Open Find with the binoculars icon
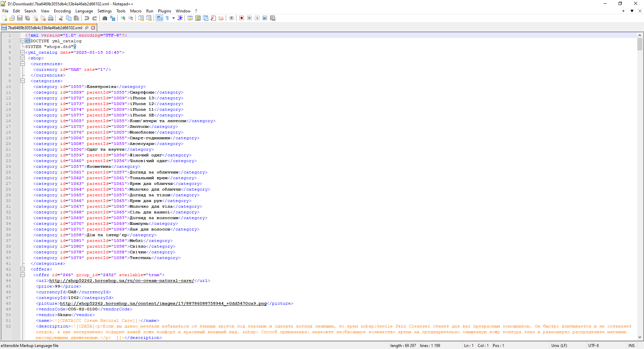644x349 pixels. point(105,18)
